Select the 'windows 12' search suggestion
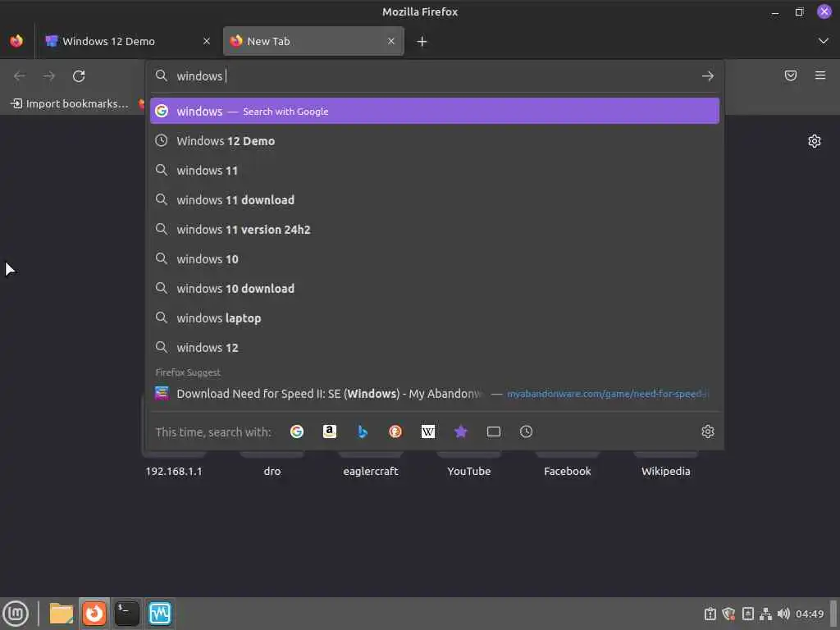The height and width of the screenshot is (630, 840). coord(435,347)
